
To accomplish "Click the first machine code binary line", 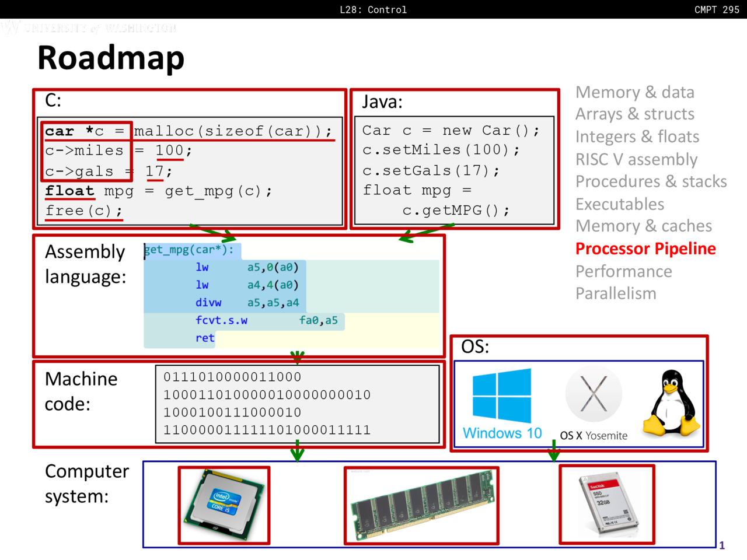I will pos(232,377).
